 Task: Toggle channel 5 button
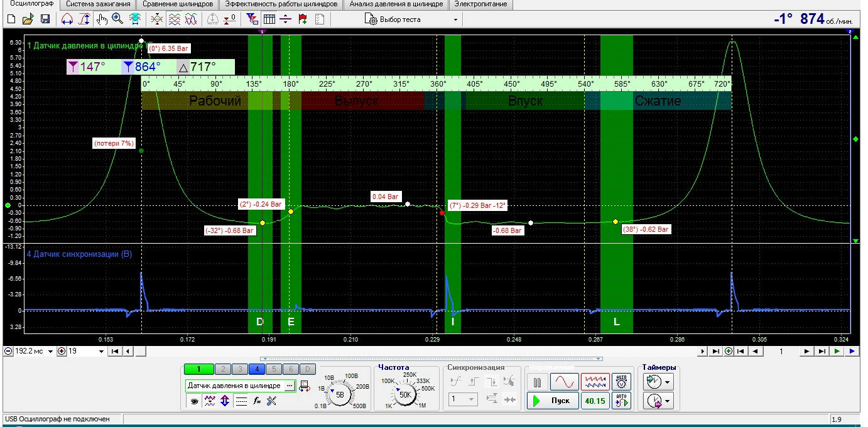pyautogui.click(x=274, y=369)
